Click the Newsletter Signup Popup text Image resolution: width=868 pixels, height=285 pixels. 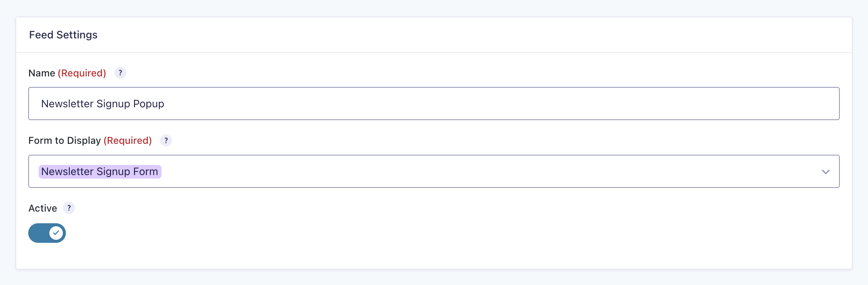pyautogui.click(x=102, y=104)
